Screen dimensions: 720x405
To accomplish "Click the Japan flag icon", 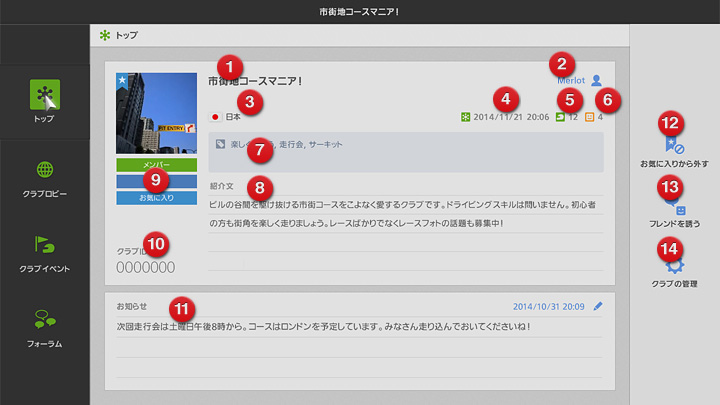I will [x=214, y=117].
